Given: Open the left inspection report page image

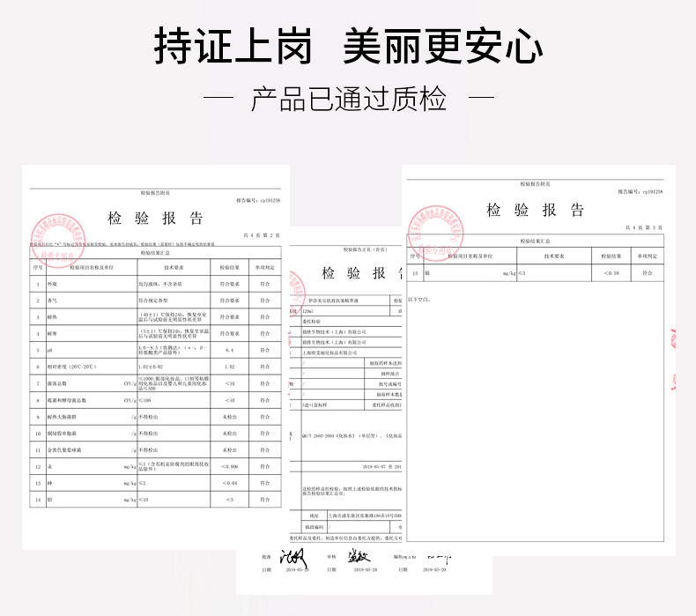Looking at the screenshot, I should coord(156,358).
